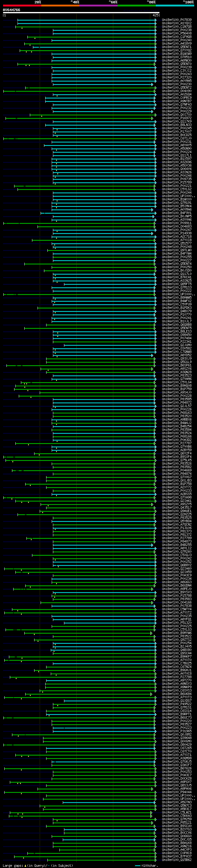Click the purple ~60% identity legend segment
197x868 pixels.
point(99,6)
